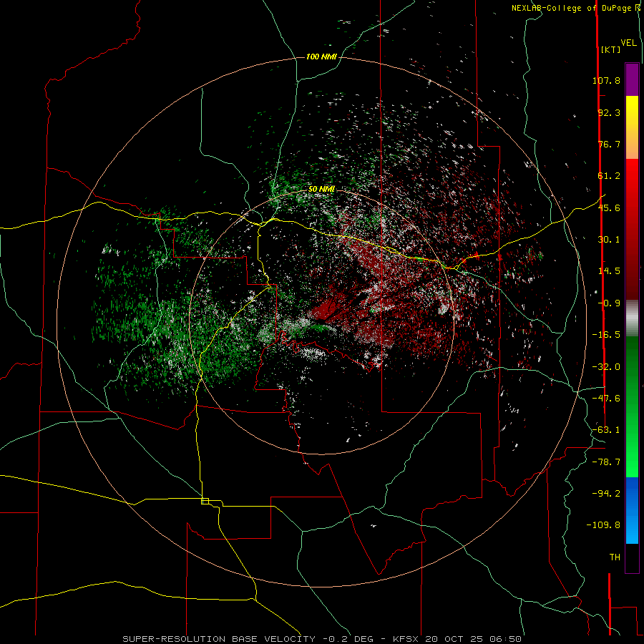Click the gray near-zero segment of the scale
The image size is (644, 644).
tap(632, 318)
